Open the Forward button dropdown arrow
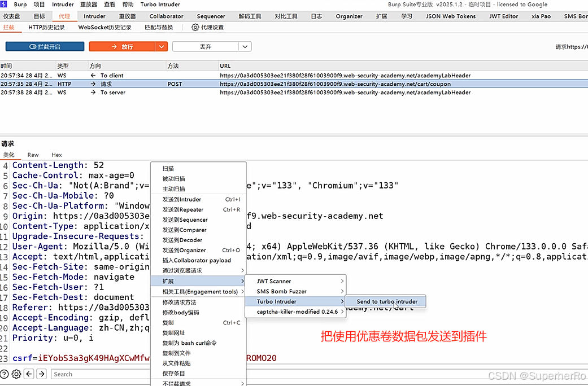 pos(161,46)
